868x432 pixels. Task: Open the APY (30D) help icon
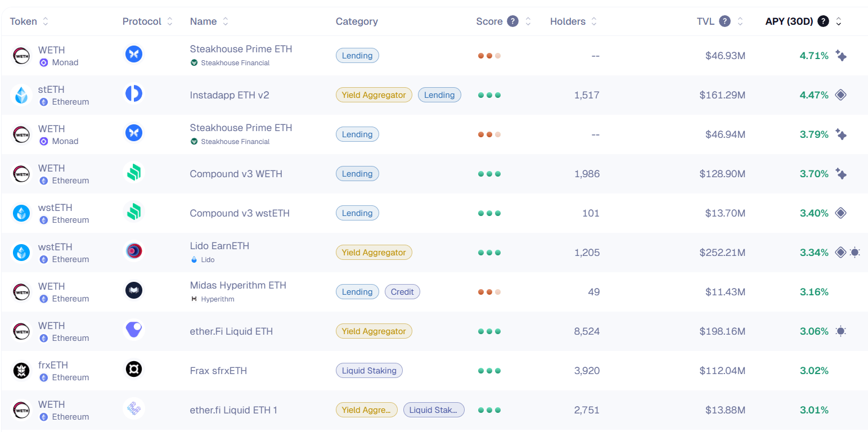click(x=824, y=21)
